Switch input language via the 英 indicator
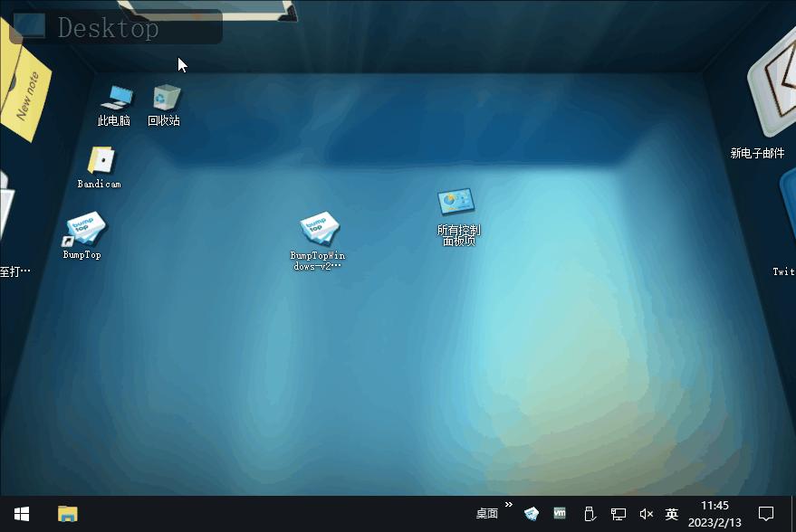Screen dimensions: 796x532 point(671,514)
